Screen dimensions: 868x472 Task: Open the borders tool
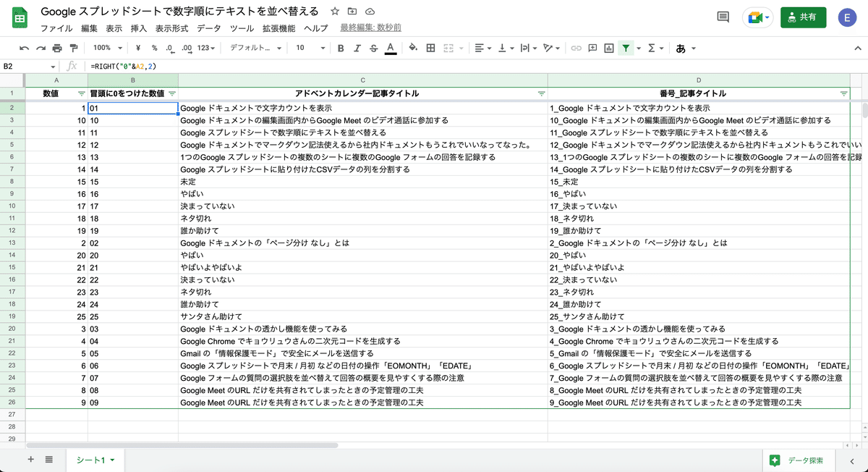pyautogui.click(x=430, y=48)
